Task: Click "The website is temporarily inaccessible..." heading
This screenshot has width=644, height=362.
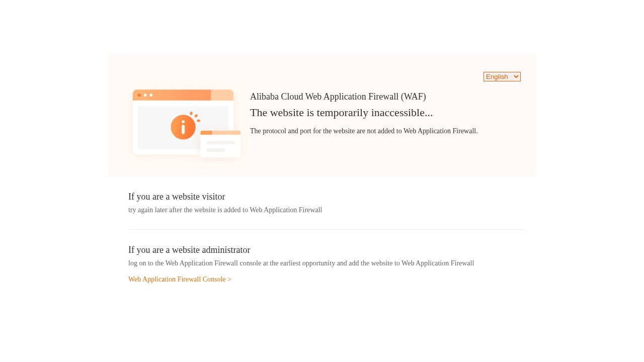Action: click(x=341, y=113)
